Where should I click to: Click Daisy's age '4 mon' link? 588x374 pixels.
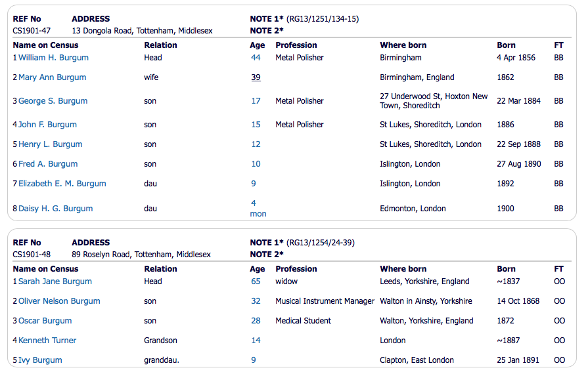pyautogui.click(x=258, y=209)
